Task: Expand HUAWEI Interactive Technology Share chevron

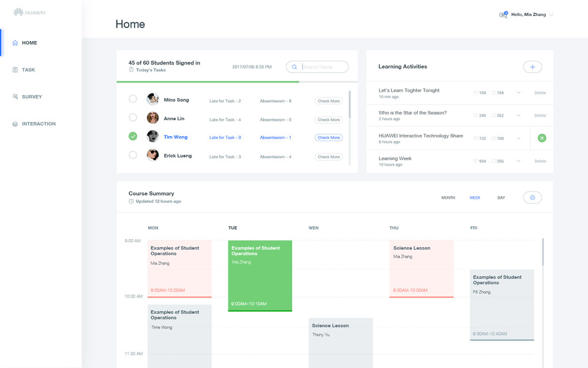Action: pos(518,139)
